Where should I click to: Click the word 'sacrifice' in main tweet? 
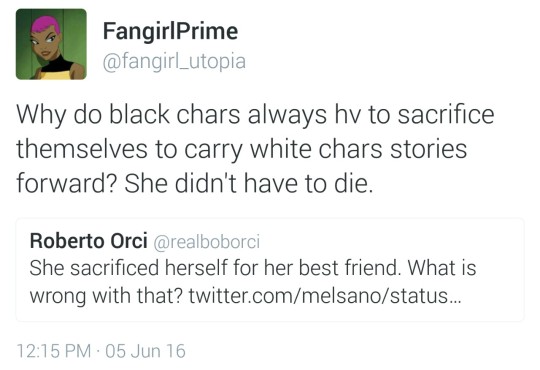(x=446, y=114)
